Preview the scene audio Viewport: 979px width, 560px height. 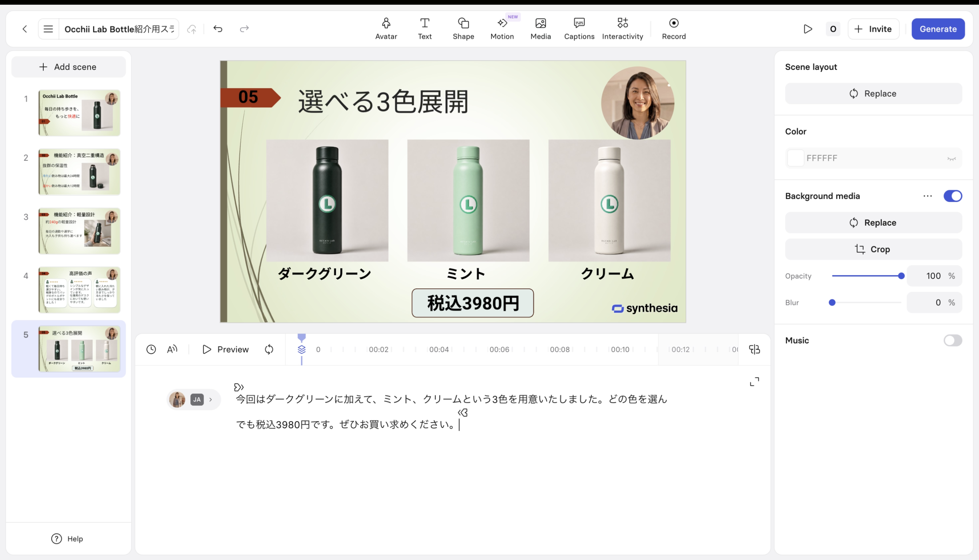225,349
